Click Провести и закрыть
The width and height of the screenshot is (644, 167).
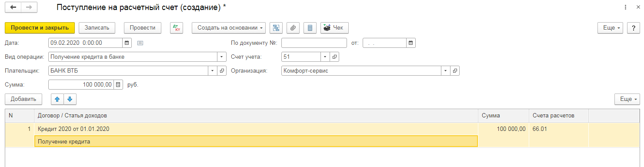tap(40, 28)
